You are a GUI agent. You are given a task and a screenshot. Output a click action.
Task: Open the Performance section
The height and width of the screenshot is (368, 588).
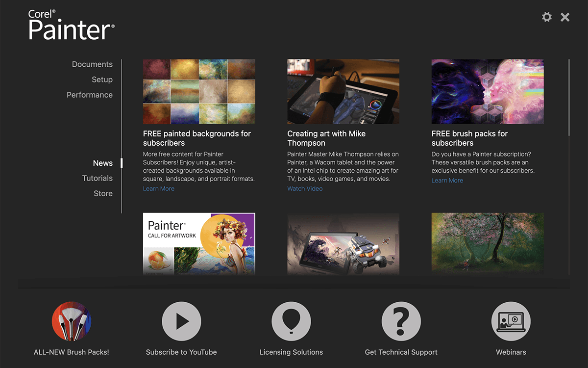[90, 95]
